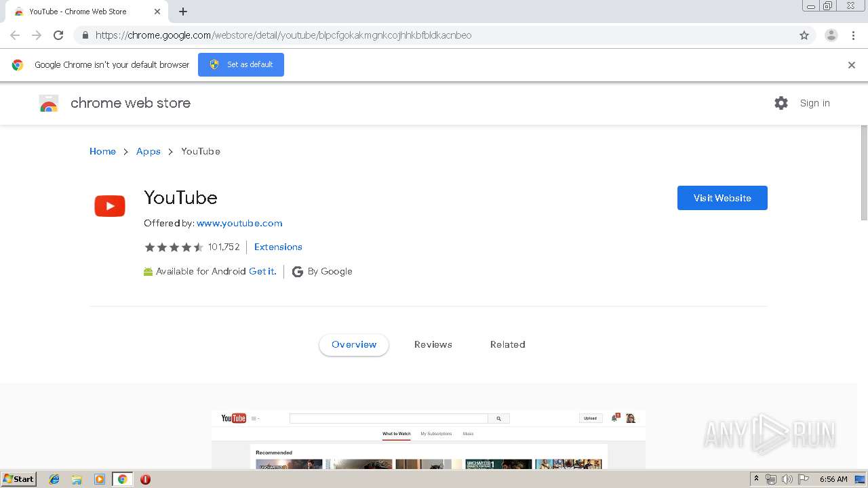Open the media player taskbar icon
The image size is (868, 488).
click(100, 479)
